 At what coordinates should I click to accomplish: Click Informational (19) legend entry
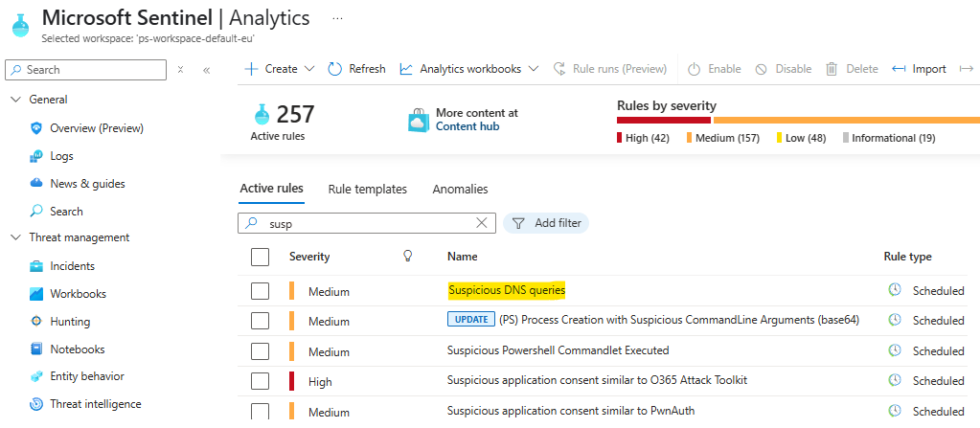pos(889,138)
